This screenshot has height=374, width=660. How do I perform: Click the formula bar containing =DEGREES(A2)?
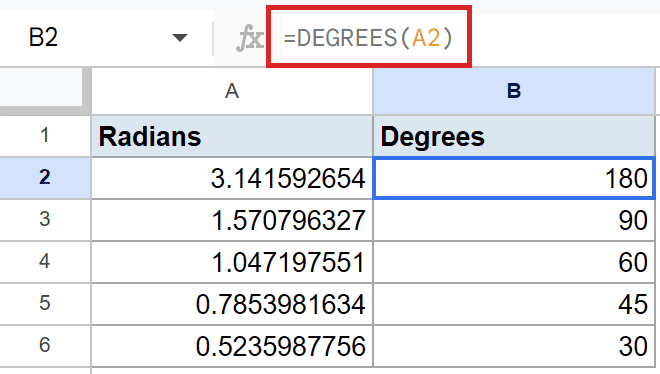click(x=369, y=38)
